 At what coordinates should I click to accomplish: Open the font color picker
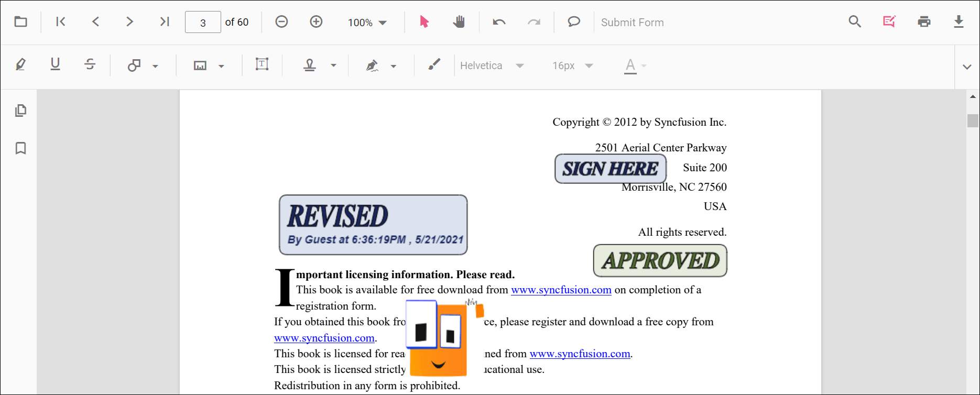pyautogui.click(x=636, y=65)
